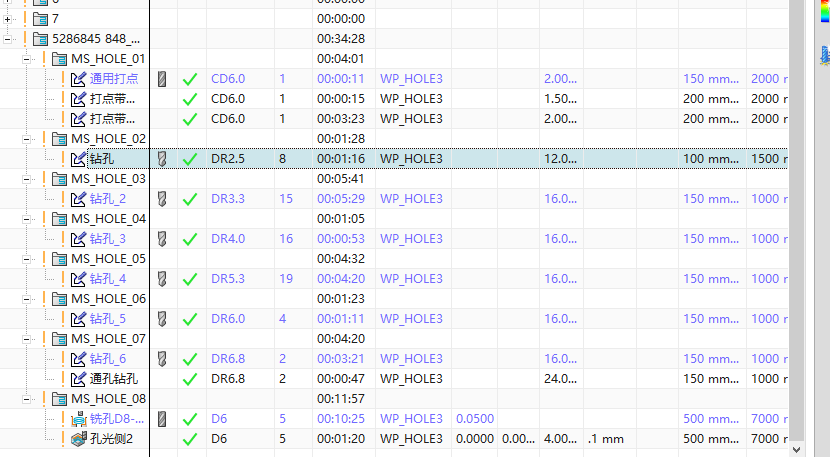Click feed cell 100 mm in DR2.5 row

(x=710, y=159)
